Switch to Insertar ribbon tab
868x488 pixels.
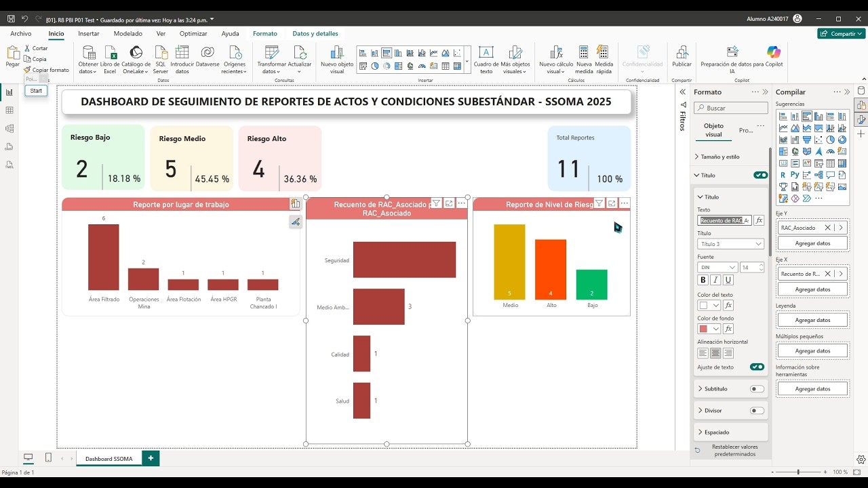pos(89,33)
